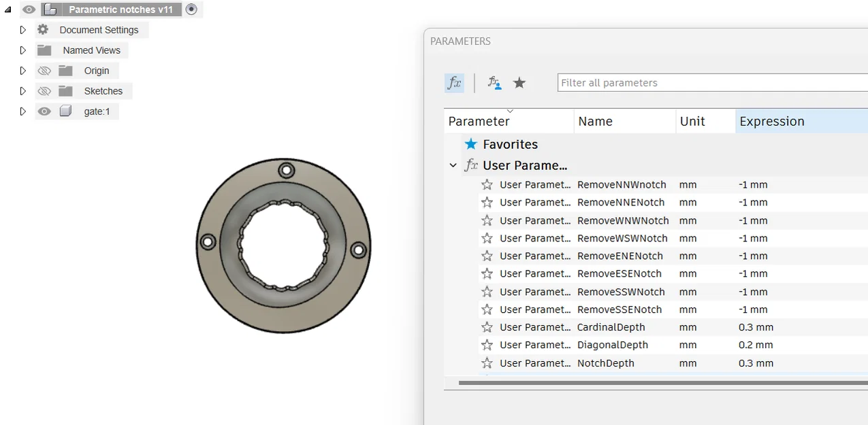Favorite the RemoveENENotch parameter star
The image size is (868, 425).
(487, 256)
